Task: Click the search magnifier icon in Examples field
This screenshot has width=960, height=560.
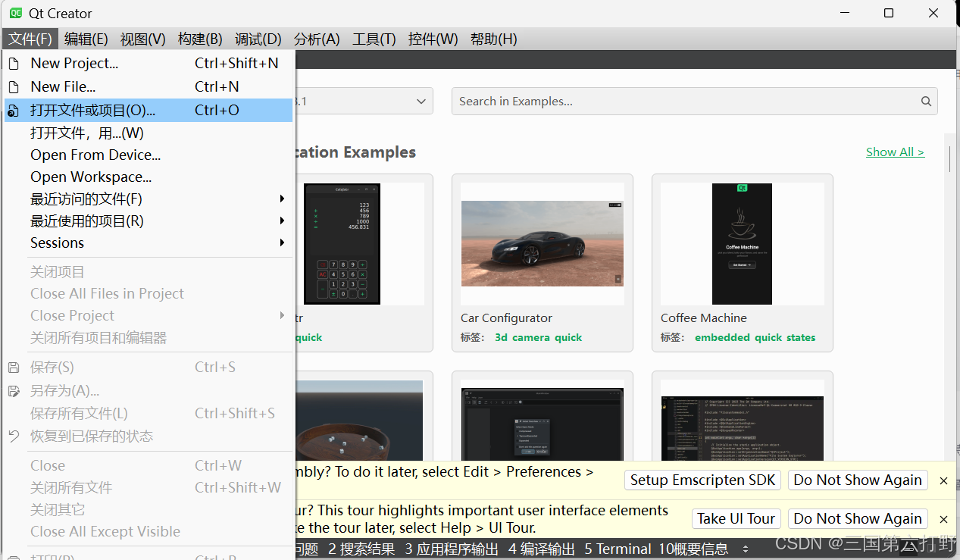Action: 926,102
